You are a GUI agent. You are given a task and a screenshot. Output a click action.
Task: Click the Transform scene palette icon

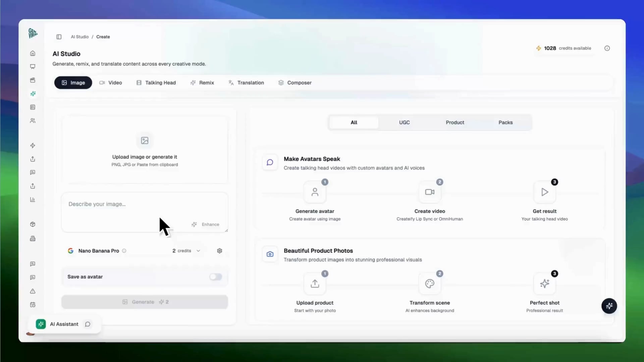(x=430, y=284)
